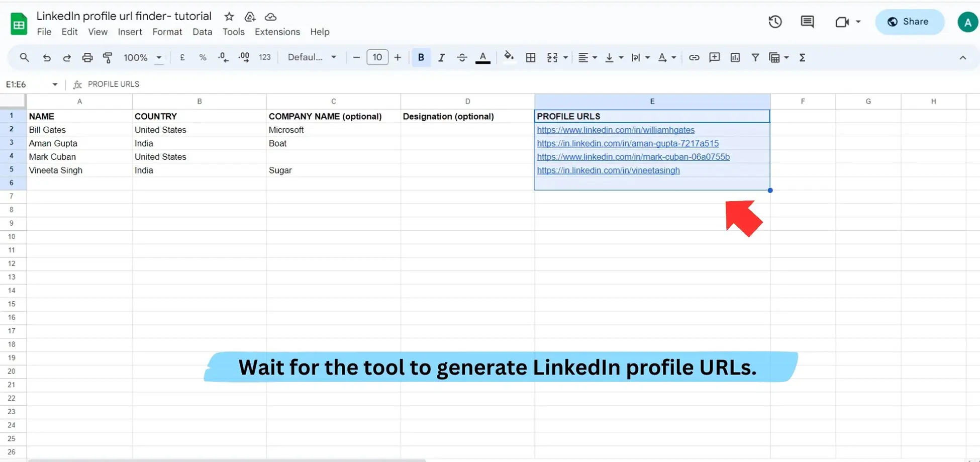Select column E header
The image size is (980, 462).
click(652, 101)
